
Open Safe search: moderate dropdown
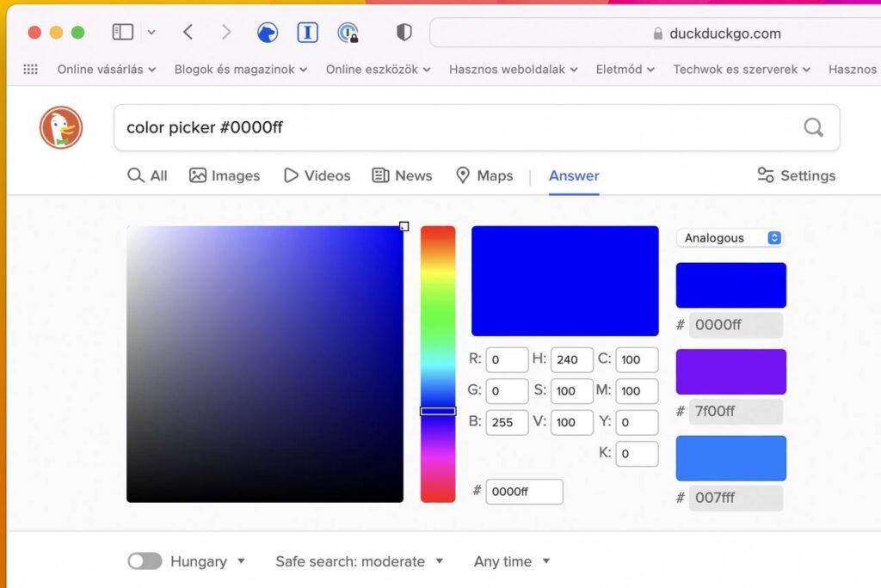360,561
